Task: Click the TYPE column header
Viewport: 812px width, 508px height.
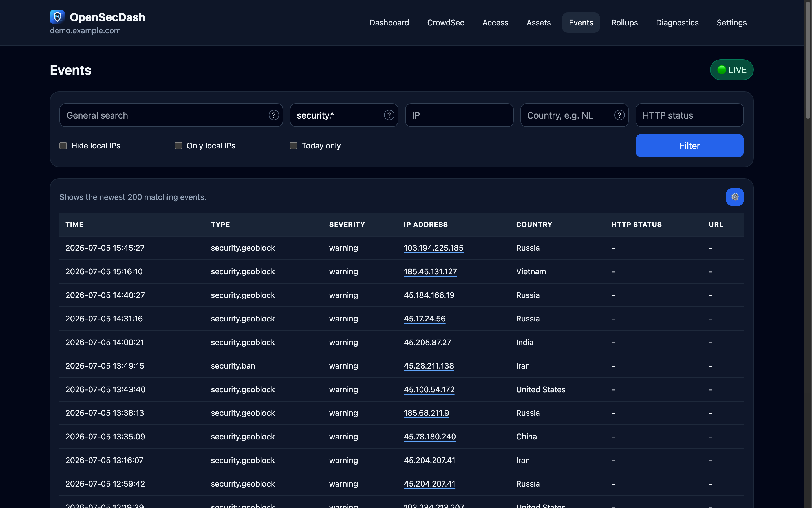Action: point(220,224)
